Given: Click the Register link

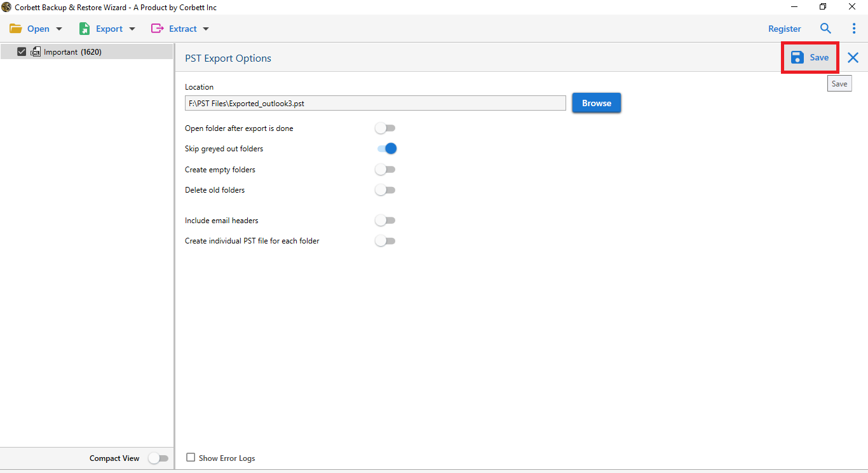Looking at the screenshot, I should click(x=785, y=29).
